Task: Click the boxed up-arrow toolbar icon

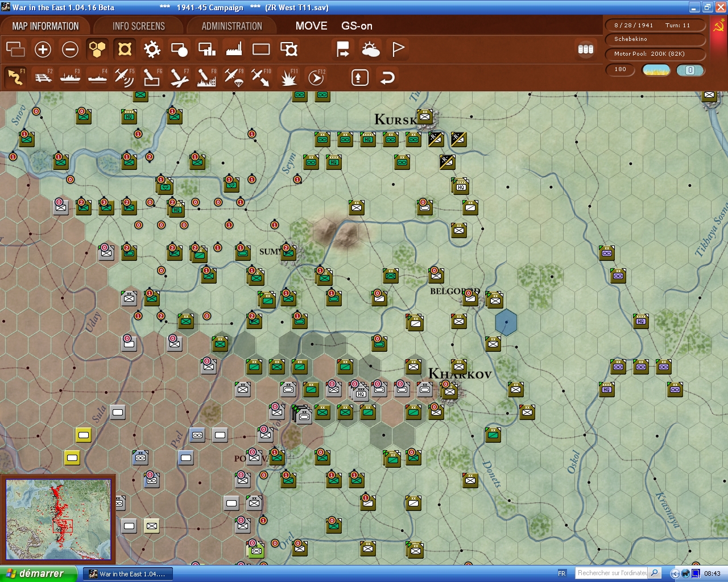Action: click(359, 77)
